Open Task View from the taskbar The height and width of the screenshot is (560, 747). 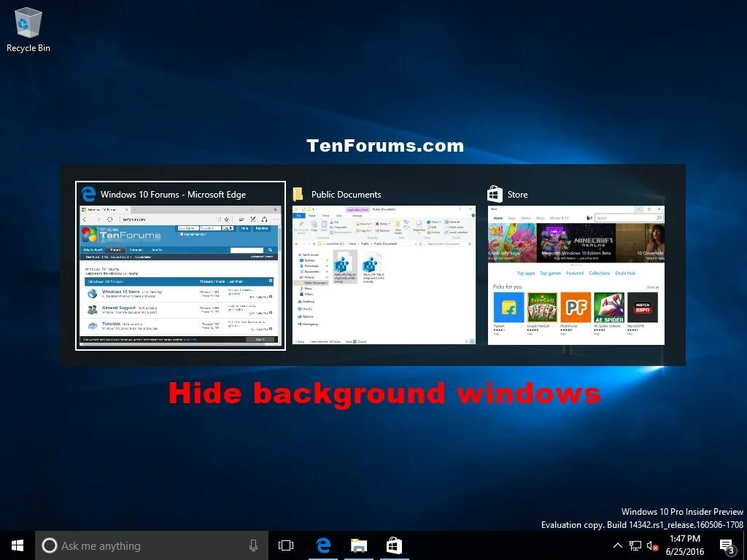point(286,545)
